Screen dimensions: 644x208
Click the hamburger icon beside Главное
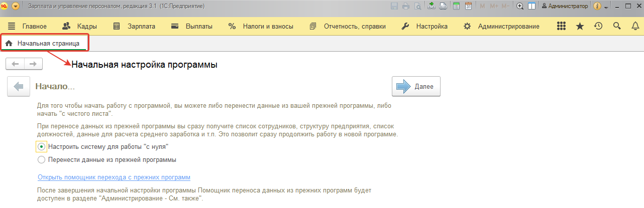coord(12,26)
